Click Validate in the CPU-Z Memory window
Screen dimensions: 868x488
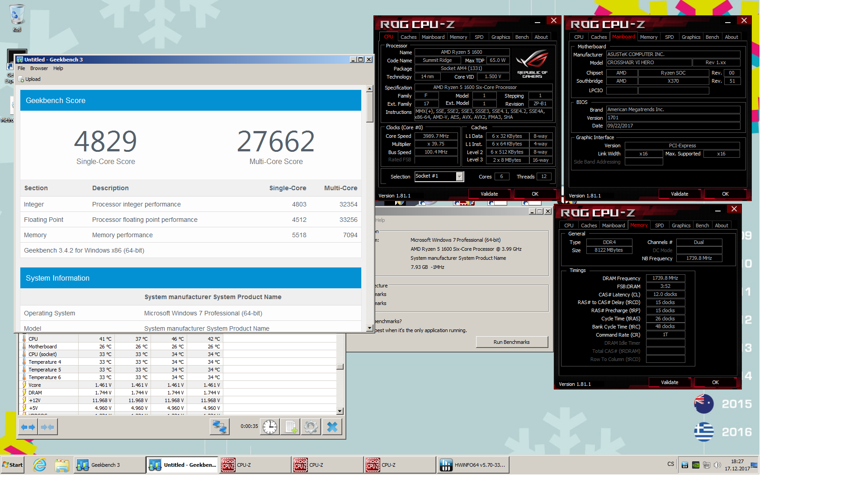670,382
